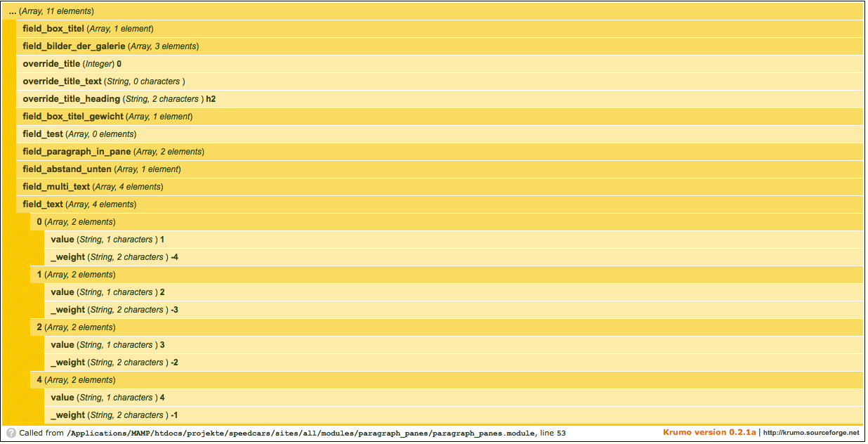Open the Krumo version 0.2.1a link
Viewport: 868px width, 444px height.
pyautogui.click(x=709, y=433)
